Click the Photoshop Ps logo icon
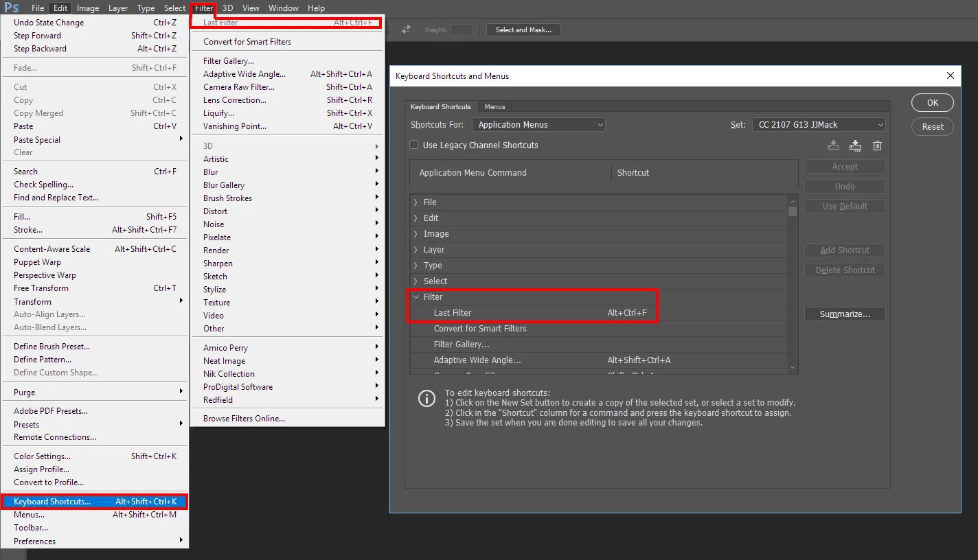978x560 pixels. pos(12,8)
